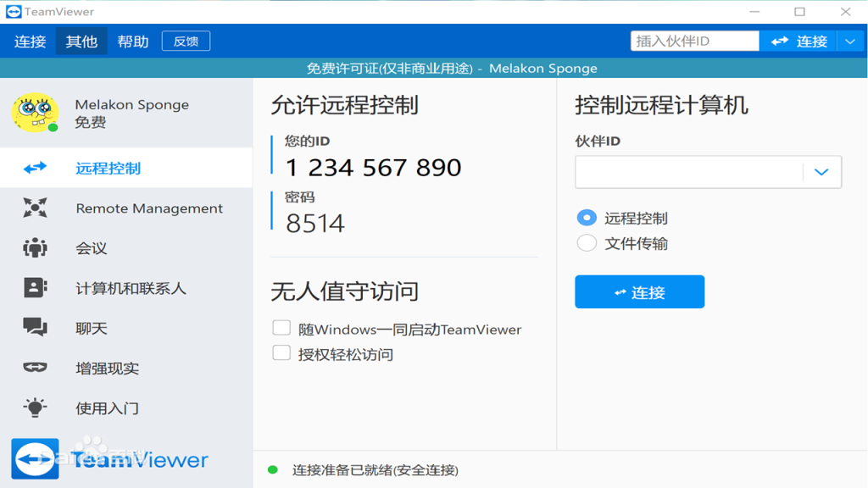
Task: Click the TeamViewer icon in title bar
Action: pyautogui.click(x=14, y=12)
